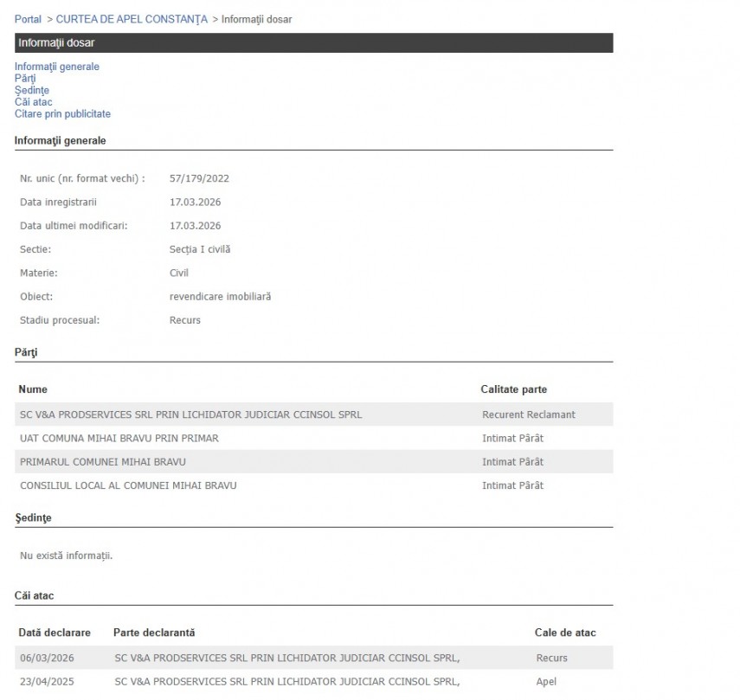Click Citare prin publicitate link
Screen dimensions: 740x700
62,114
